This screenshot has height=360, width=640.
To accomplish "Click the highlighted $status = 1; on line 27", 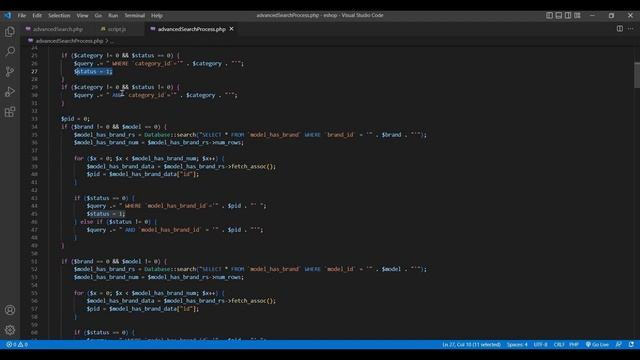I will point(93,71).
